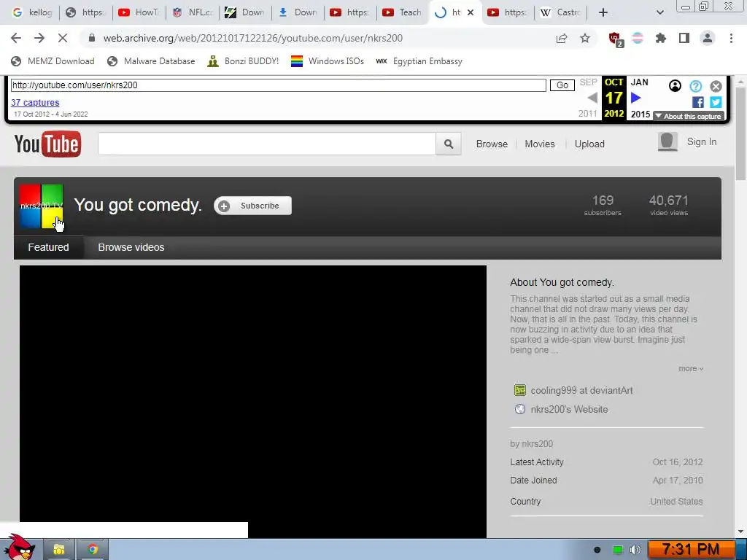
Task: Open the 37 captures link
Action: (35, 102)
